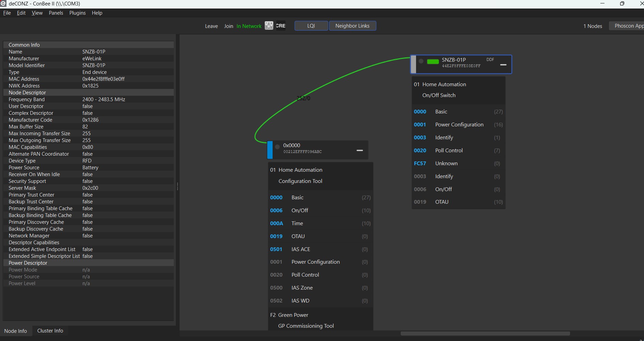Click the Leave network button
The height and width of the screenshot is (341, 644).
(211, 26)
